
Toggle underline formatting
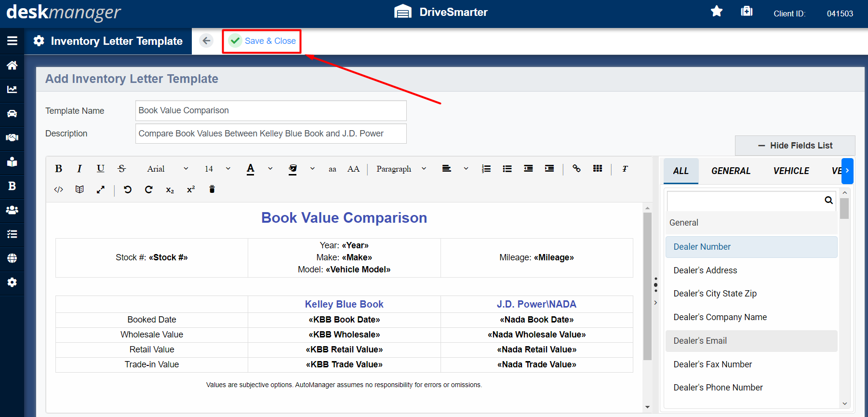100,169
